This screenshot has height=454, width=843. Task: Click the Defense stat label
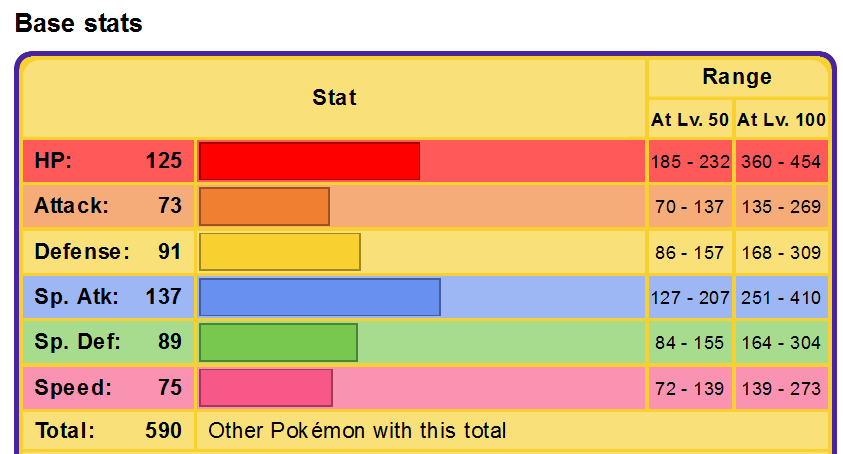(82, 252)
